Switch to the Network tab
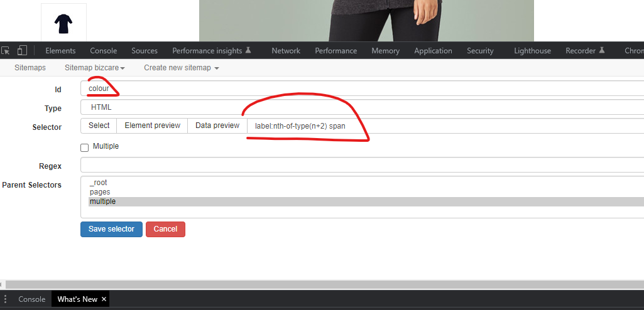Image resolution: width=644 pixels, height=310 pixels. pyautogui.click(x=286, y=51)
